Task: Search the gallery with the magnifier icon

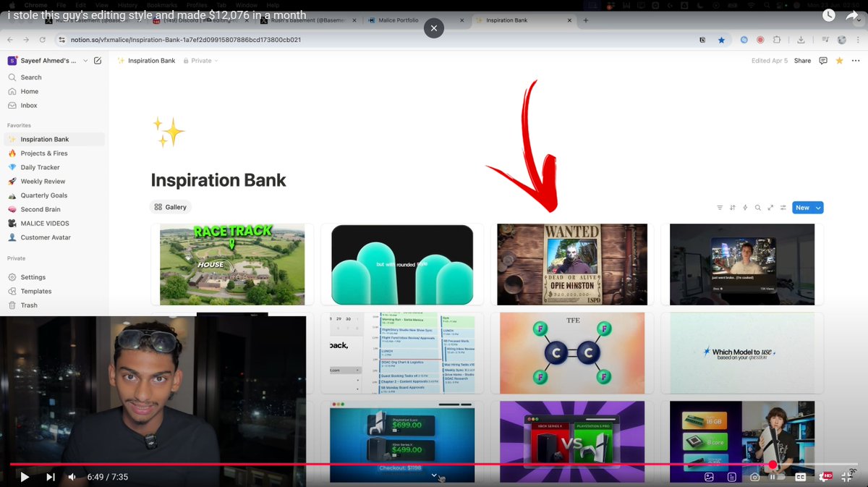Action: [x=758, y=208]
